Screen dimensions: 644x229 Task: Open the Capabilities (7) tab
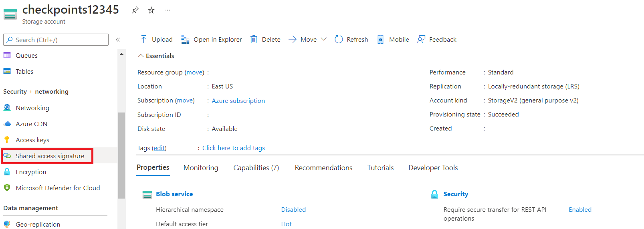click(x=256, y=168)
